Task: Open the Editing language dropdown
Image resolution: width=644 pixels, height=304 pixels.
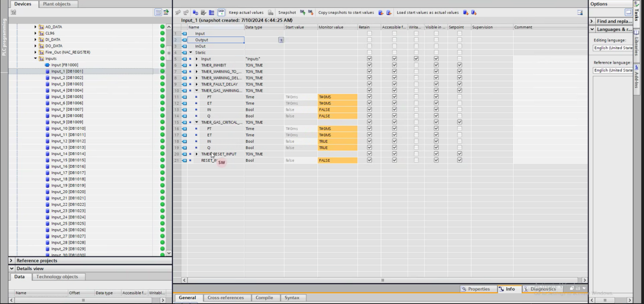Action: (613, 48)
